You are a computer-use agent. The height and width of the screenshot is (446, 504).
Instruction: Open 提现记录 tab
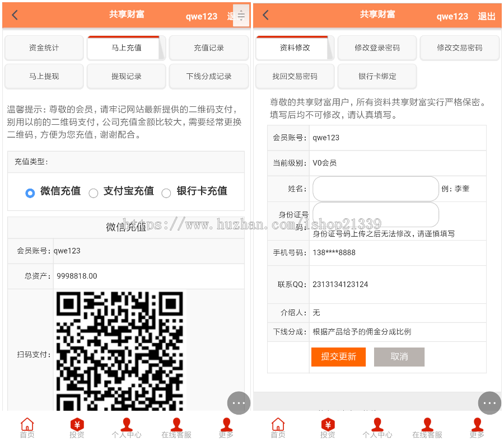pyautogui.click(x=127, y=77)
